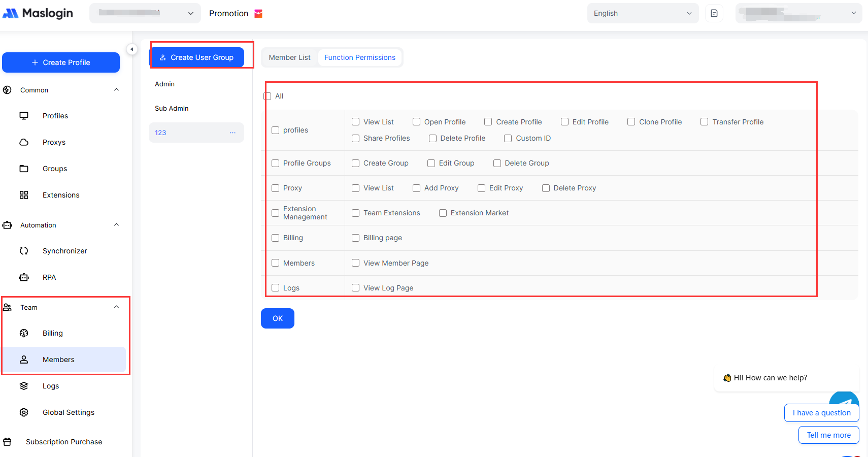Click the Global Settings gear icon
This screenshot has width=868, height=457.
point(24,412)
